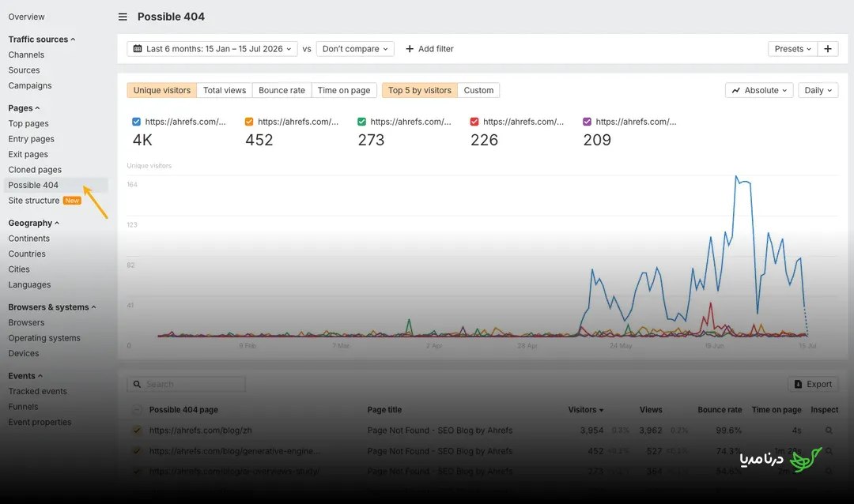Open the Absolute chart mode dropdown

tap(759, 90)
